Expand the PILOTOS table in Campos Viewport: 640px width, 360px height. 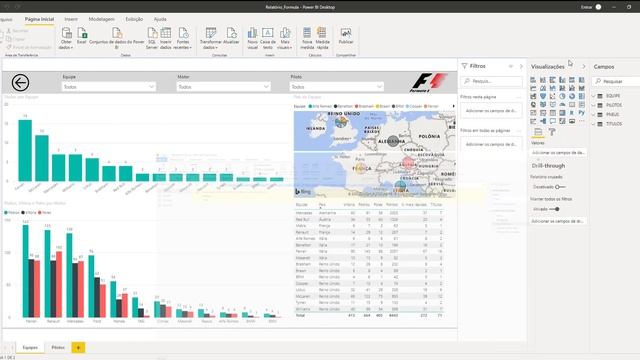click(594, 105)
